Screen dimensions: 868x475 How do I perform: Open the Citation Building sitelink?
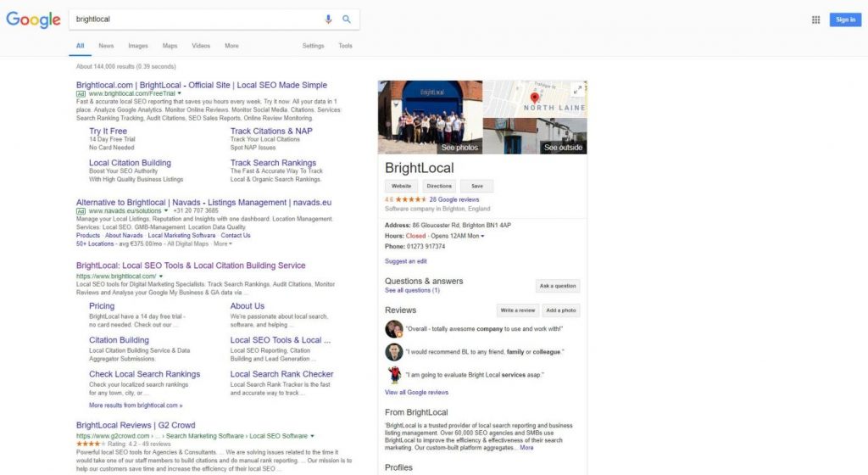coord(119,340)
